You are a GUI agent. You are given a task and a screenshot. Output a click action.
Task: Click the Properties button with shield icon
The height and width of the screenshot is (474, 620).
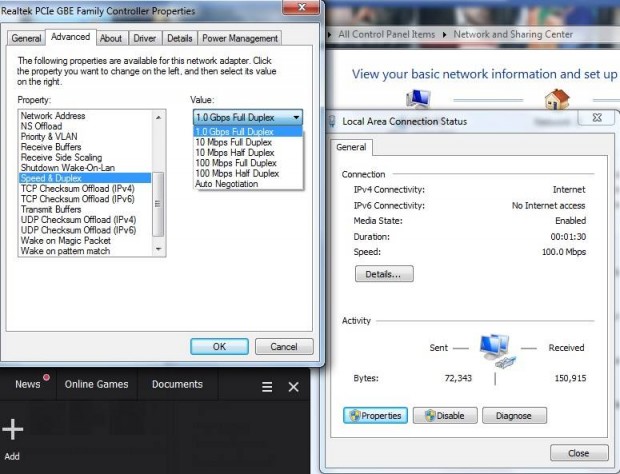375,415
